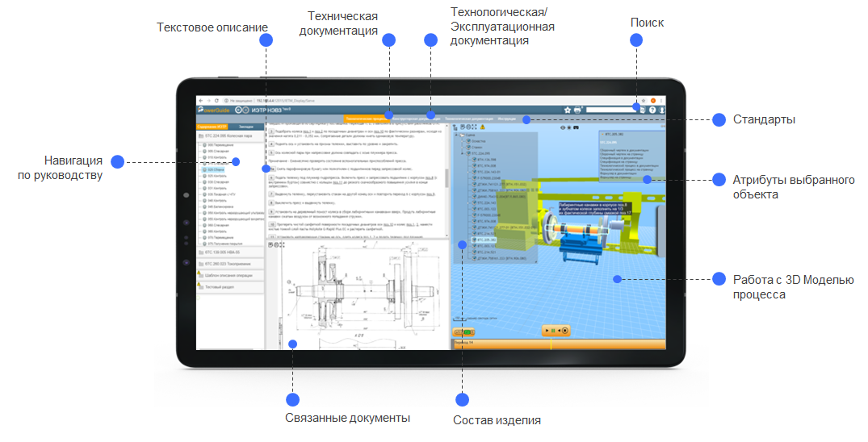This screenshot has width=868, height=442.
Task: Click the favorites star icon in header
Action: (x=567, y=110)
